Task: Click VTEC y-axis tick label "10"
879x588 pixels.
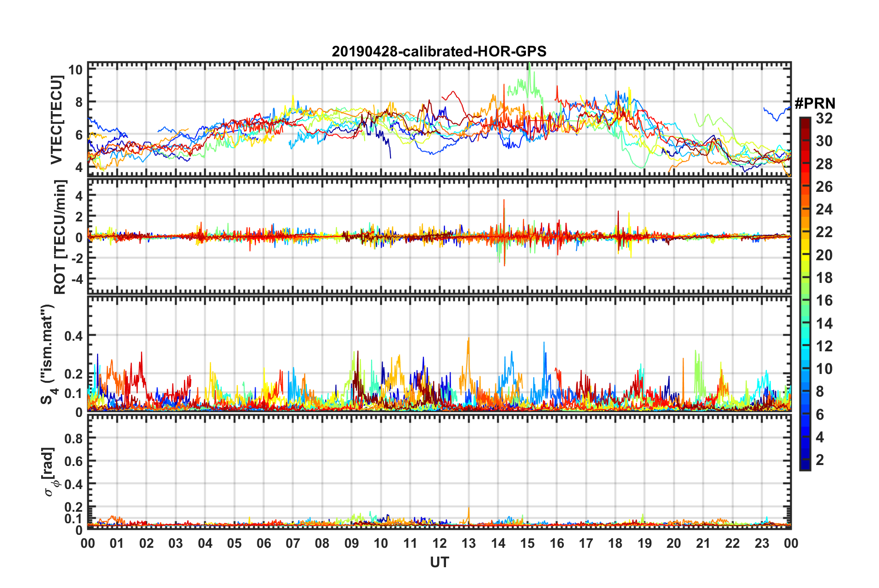Action: pyautogui.click(x=75, y=70)
